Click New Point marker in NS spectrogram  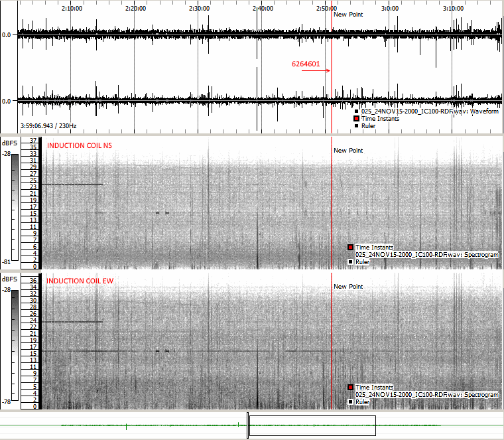tap(348, 151)
